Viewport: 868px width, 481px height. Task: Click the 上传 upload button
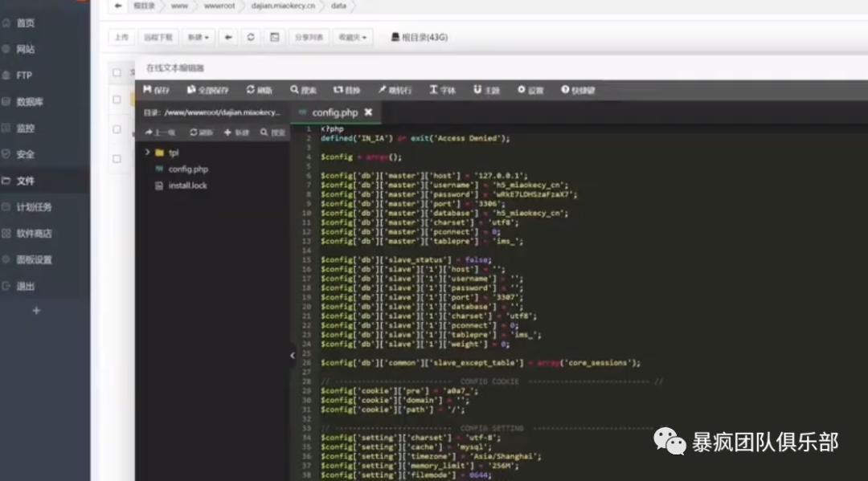121,37
